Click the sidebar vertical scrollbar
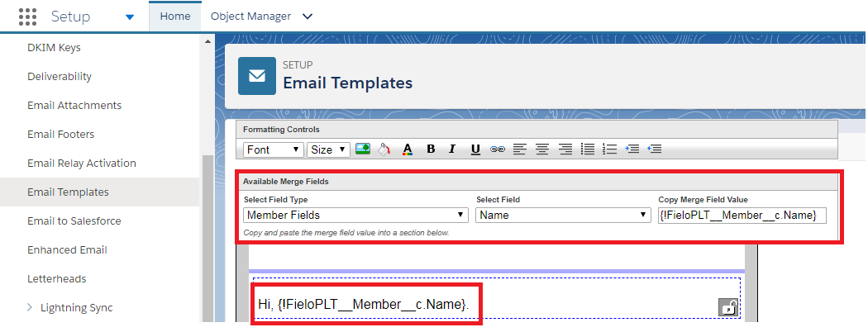This screenshot has width=868, height=332. tap(207, 238)
